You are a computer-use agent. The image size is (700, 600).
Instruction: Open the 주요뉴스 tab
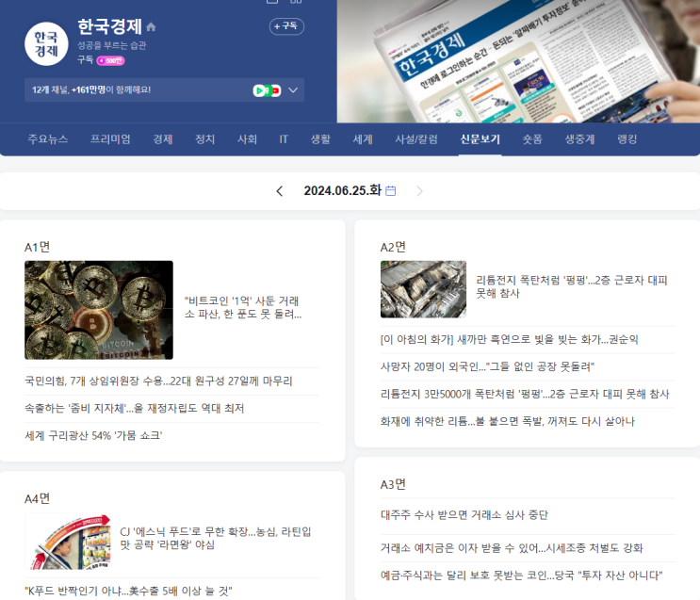click(x=48, y=139)
